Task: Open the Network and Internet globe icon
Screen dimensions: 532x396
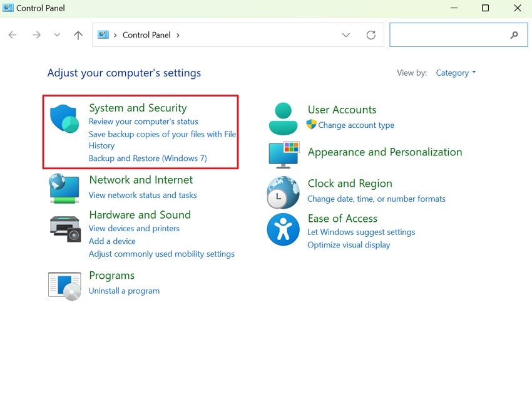Action: [x=64, y=189]
